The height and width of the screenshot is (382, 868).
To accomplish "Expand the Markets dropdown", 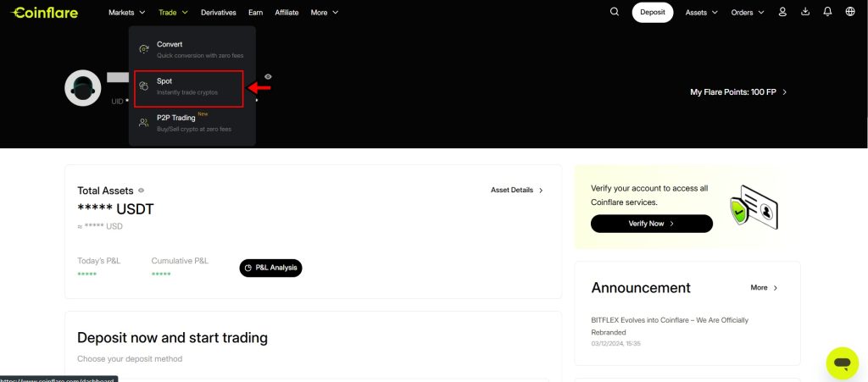I will (127, 12).
